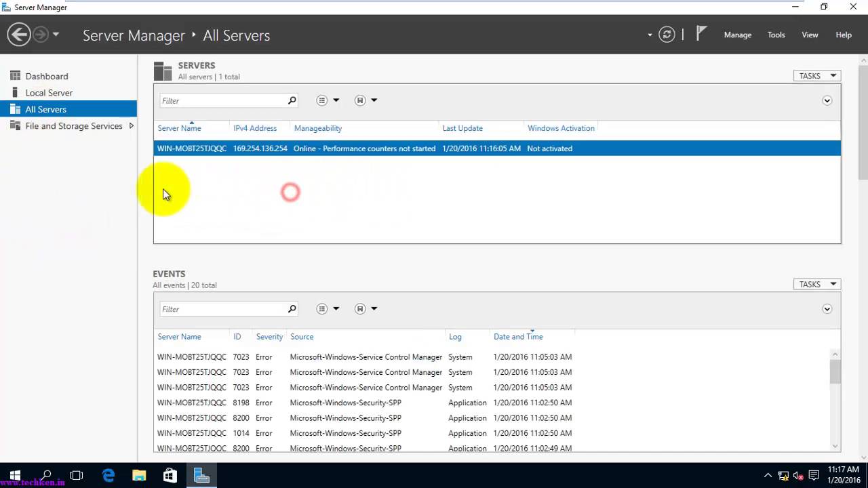The height and width of the screenshot is (488, 868).
Task: Click the Events list scroll-down arrow
Action: [835, 446]
